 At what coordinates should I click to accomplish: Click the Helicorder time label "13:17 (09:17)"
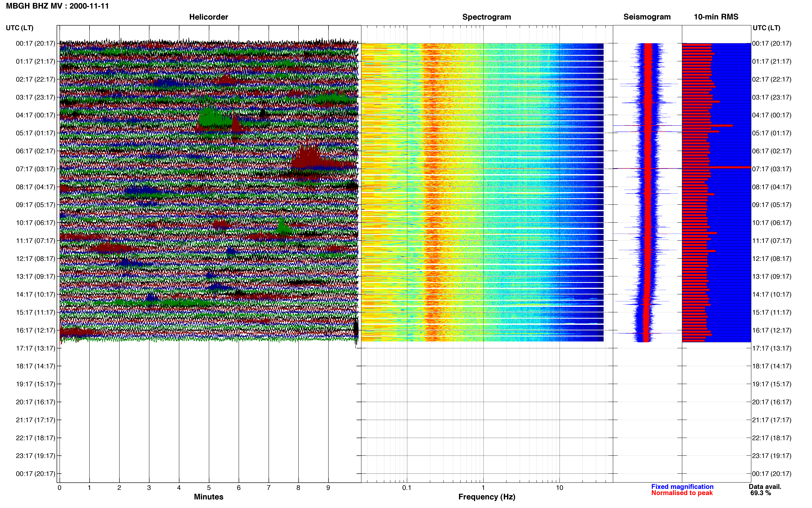tap(36, 277)
